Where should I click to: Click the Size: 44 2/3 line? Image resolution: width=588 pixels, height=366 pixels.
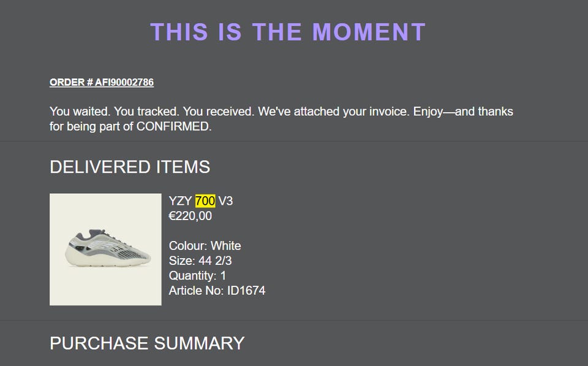200,261
